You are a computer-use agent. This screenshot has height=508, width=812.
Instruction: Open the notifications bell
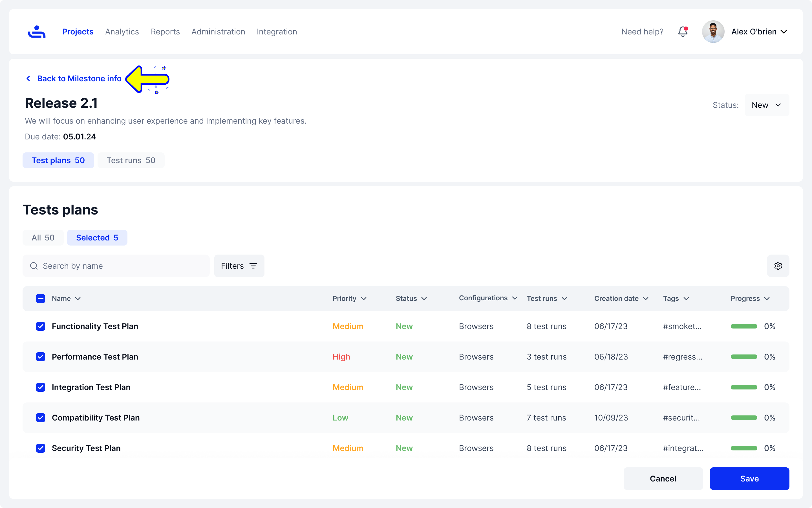click(683, 32)
